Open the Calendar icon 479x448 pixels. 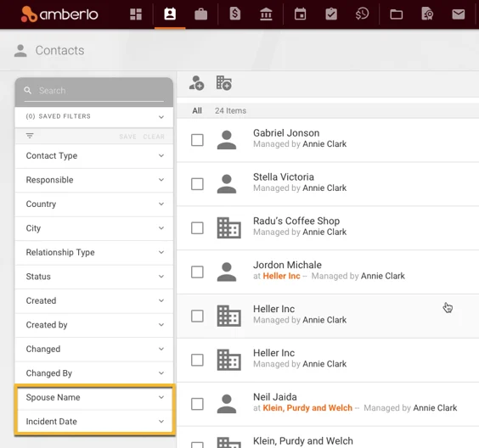pyautogui.click(x=301, y=14)
